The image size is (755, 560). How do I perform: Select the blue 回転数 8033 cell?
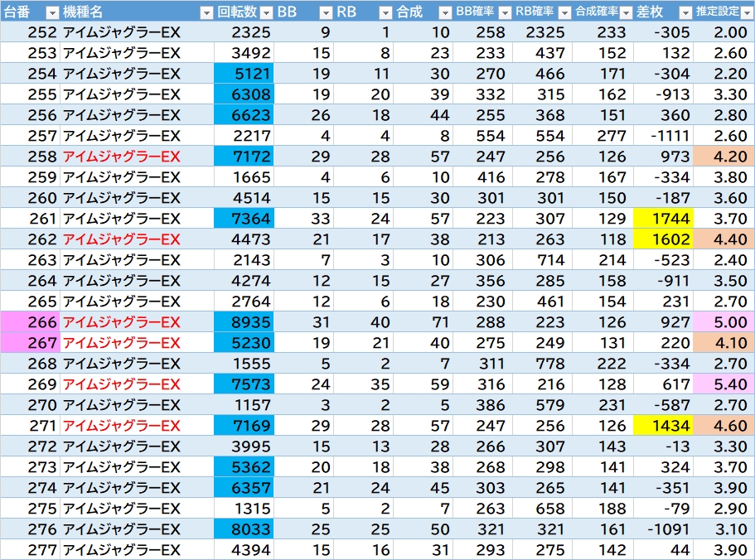pos(244,529)
